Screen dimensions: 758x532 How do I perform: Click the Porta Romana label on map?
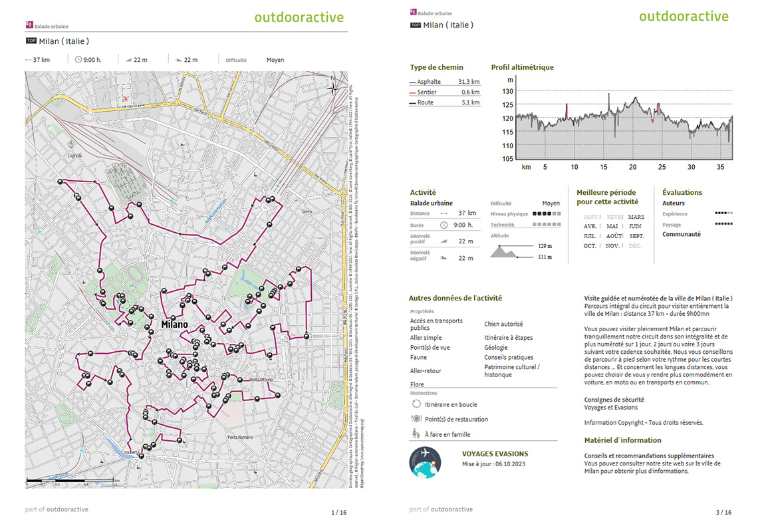point(240,437)
